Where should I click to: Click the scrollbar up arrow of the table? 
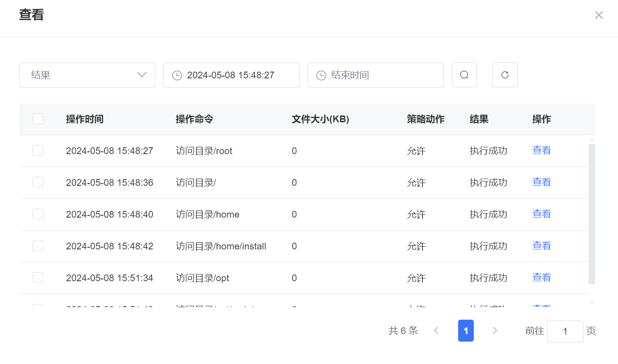(592, 140)
